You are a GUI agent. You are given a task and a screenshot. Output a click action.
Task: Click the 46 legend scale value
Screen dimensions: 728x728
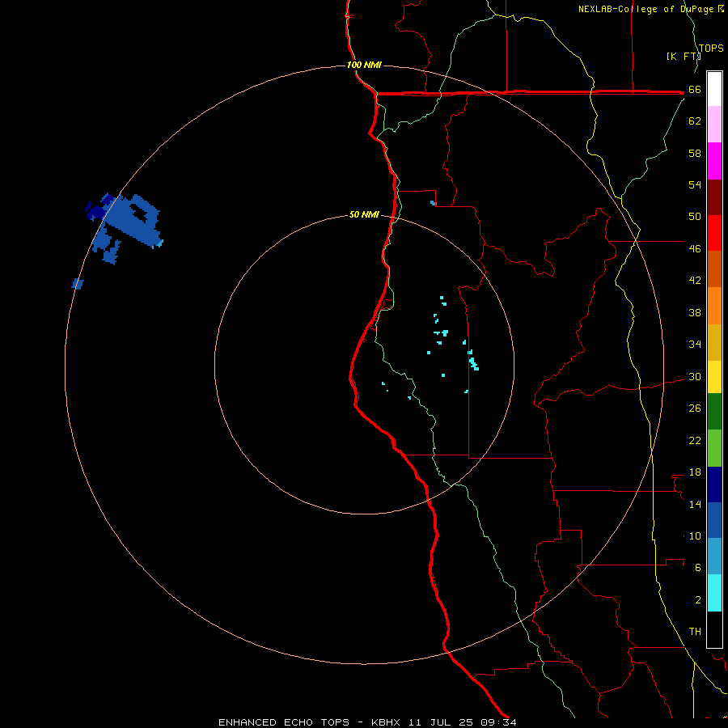pyautogui.click(x=695, y=249)
